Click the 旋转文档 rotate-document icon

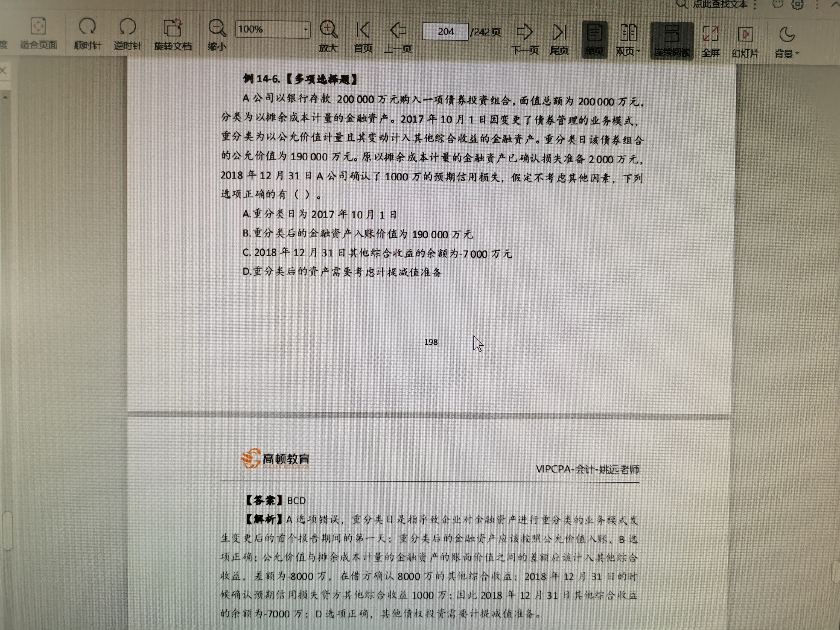[x=173, y=28]
